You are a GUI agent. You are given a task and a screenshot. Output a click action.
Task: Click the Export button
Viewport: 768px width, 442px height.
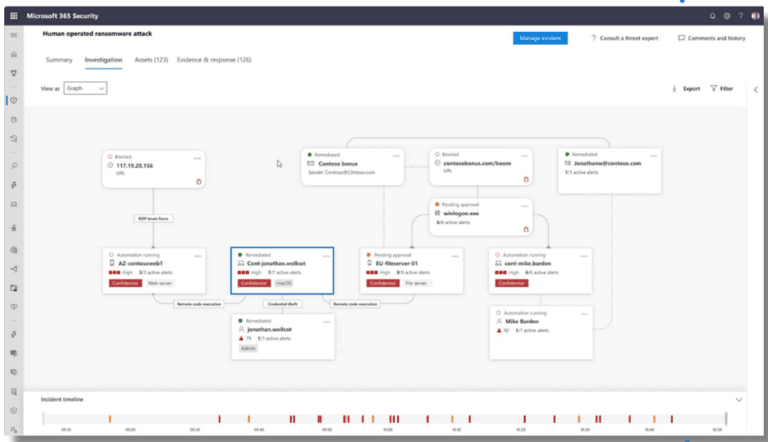point(686,89)
